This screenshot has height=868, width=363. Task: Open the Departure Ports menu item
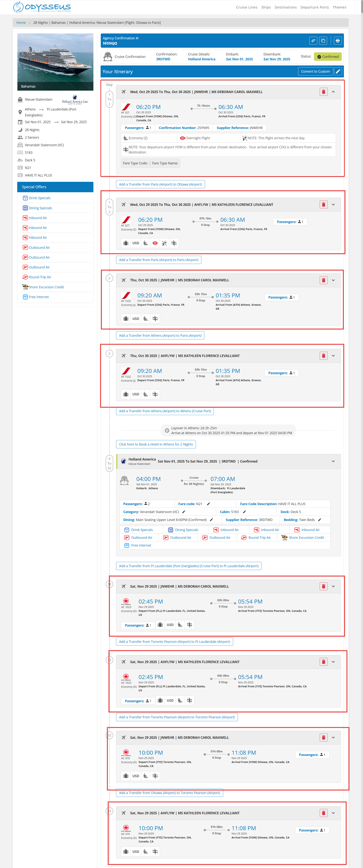pyautogui.click(x=315, y=7)
